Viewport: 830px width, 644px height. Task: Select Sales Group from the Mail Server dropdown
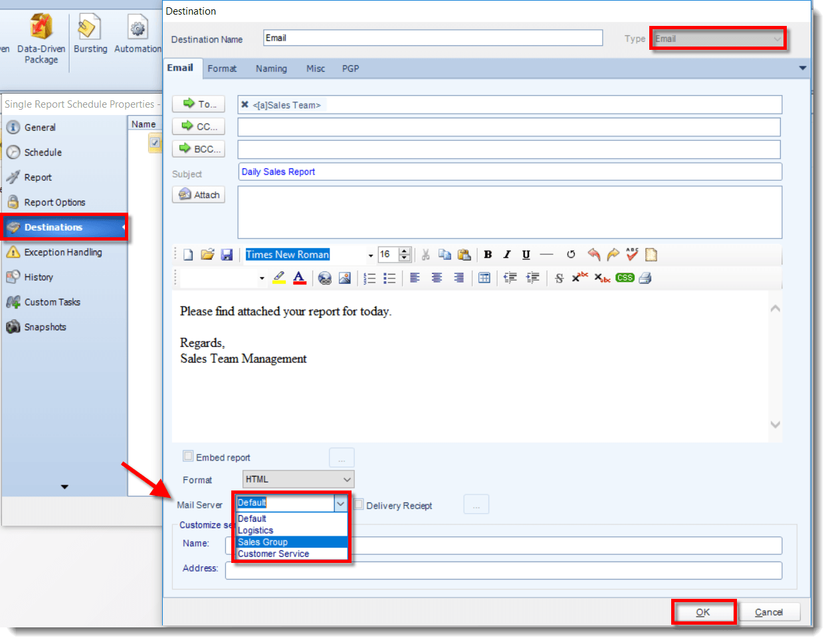(262, 542)
